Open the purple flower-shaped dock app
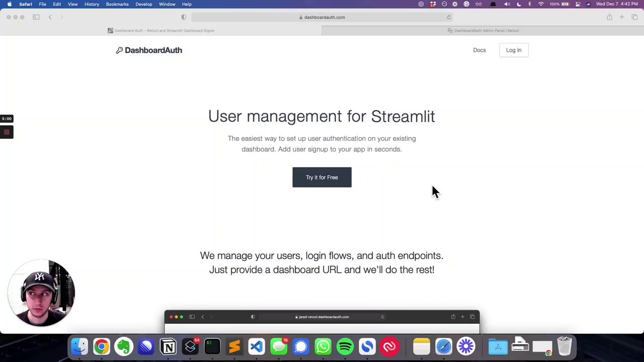Screen dimensions: 644x362 pyautogui.click(x=466, y=346)
